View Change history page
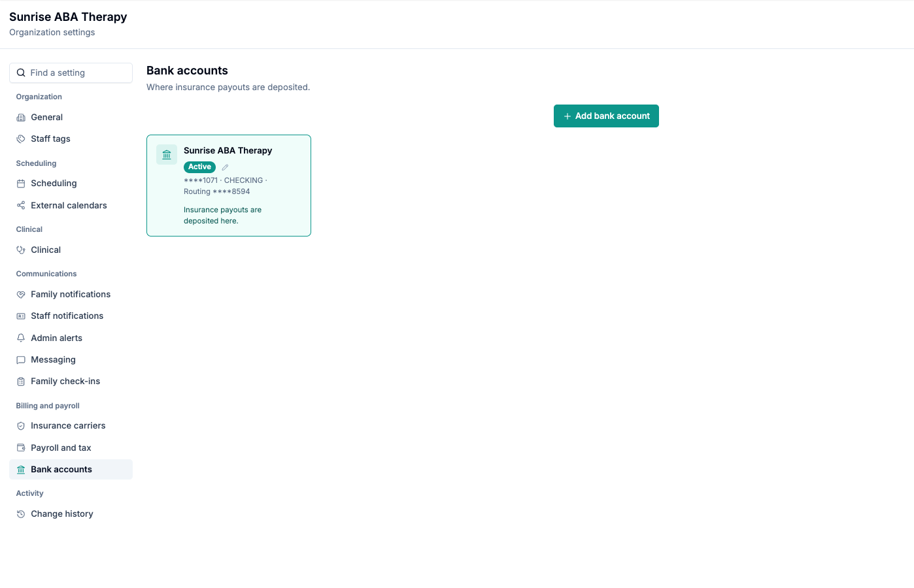The width and height of the screenshot is (914, 588). (71, 514)
